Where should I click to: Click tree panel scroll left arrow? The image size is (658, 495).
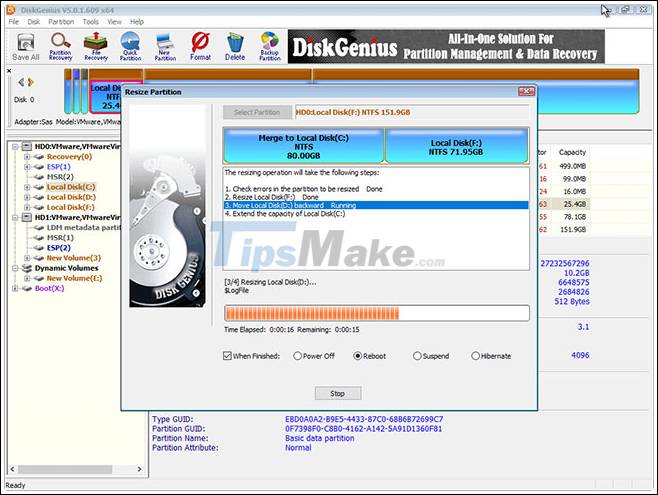(x=12, y=469)
